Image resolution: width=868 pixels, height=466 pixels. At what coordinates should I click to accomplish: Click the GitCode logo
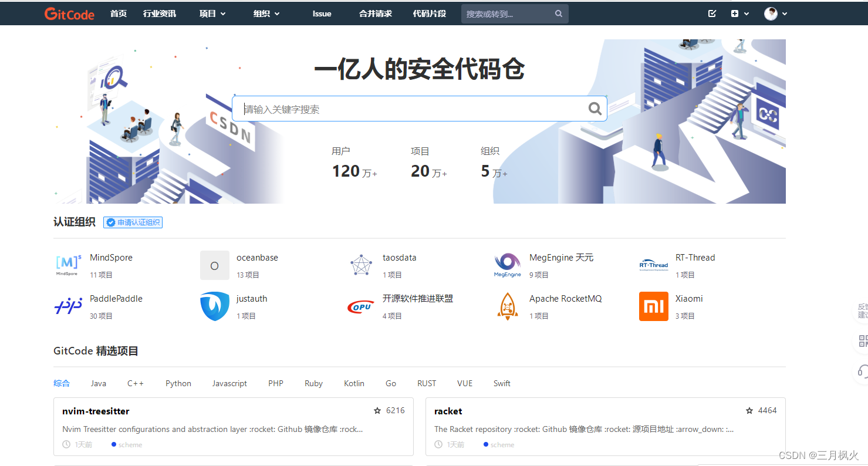click(69, 14)
